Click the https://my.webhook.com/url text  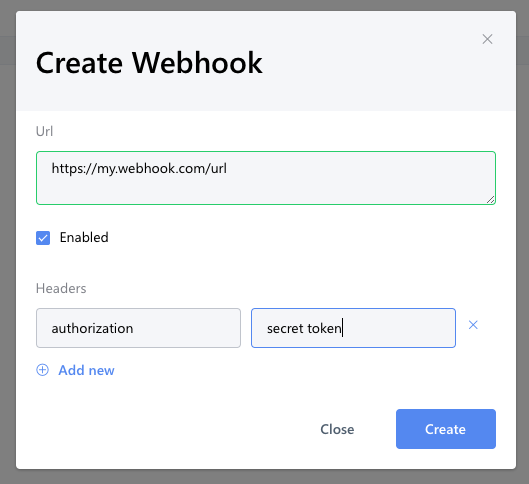click(139, 168)
